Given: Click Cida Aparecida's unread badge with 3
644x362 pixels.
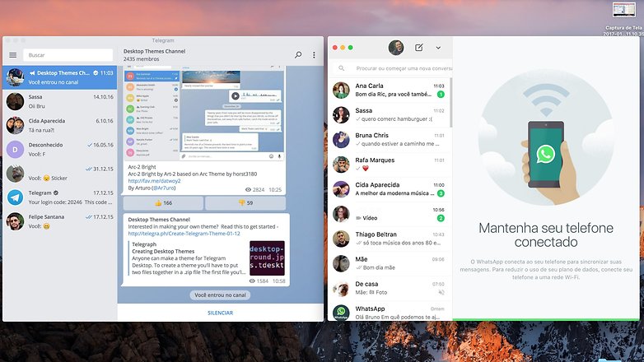Looking at the screenshot, I should [441, 193].
